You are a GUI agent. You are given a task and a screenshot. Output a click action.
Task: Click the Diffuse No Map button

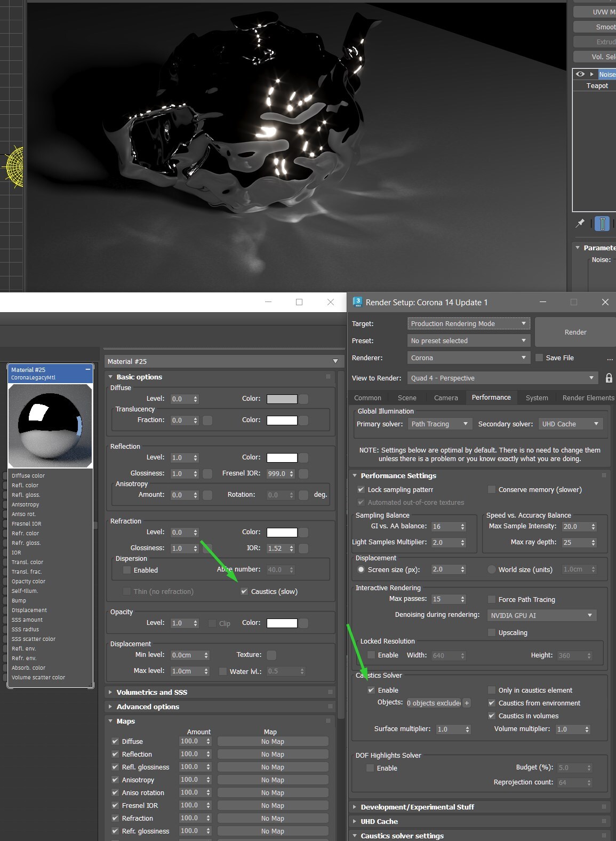273,741
